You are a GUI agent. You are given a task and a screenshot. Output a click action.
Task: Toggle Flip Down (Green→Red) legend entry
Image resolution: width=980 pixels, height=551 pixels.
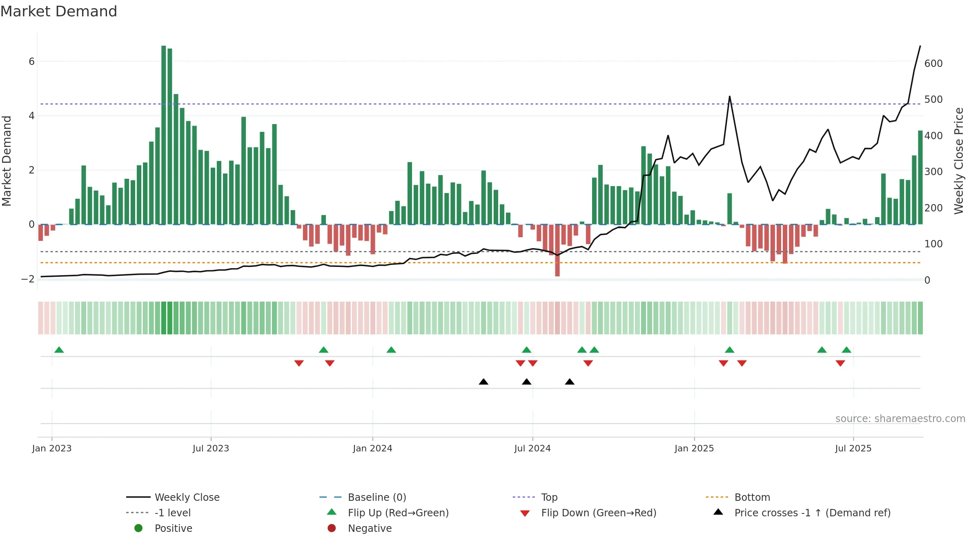pos(588,513)
